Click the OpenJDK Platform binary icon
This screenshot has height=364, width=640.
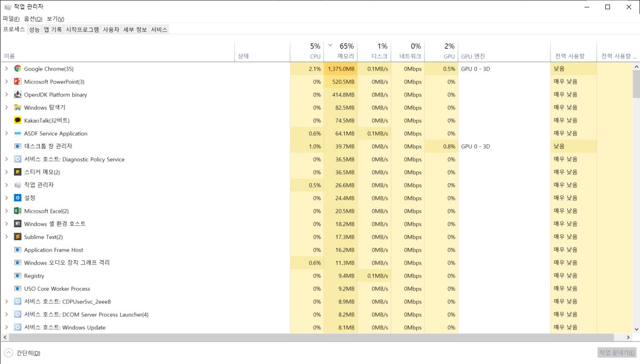18,94
